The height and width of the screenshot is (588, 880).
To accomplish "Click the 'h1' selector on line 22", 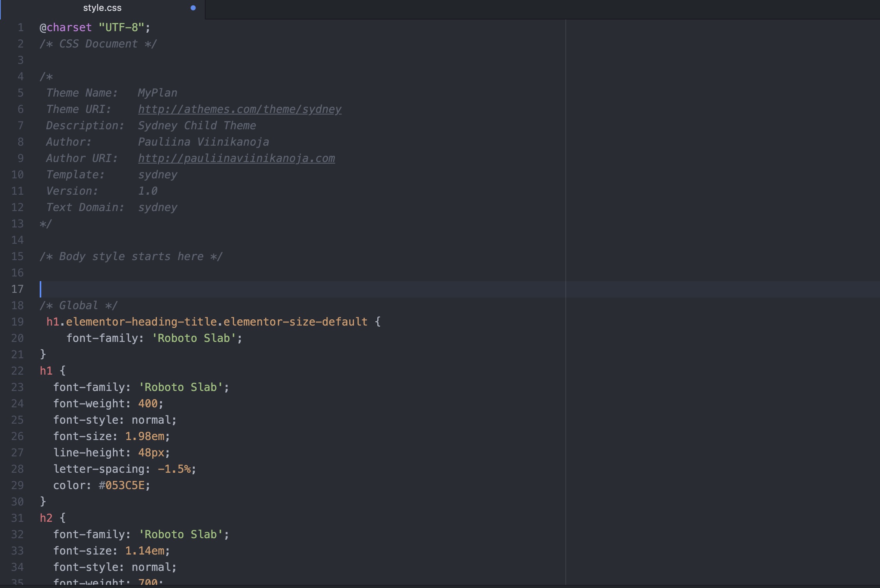I will pos(46,371).
